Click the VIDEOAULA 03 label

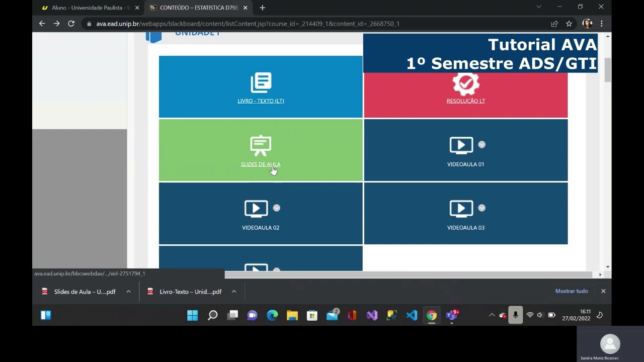(466, 228)
